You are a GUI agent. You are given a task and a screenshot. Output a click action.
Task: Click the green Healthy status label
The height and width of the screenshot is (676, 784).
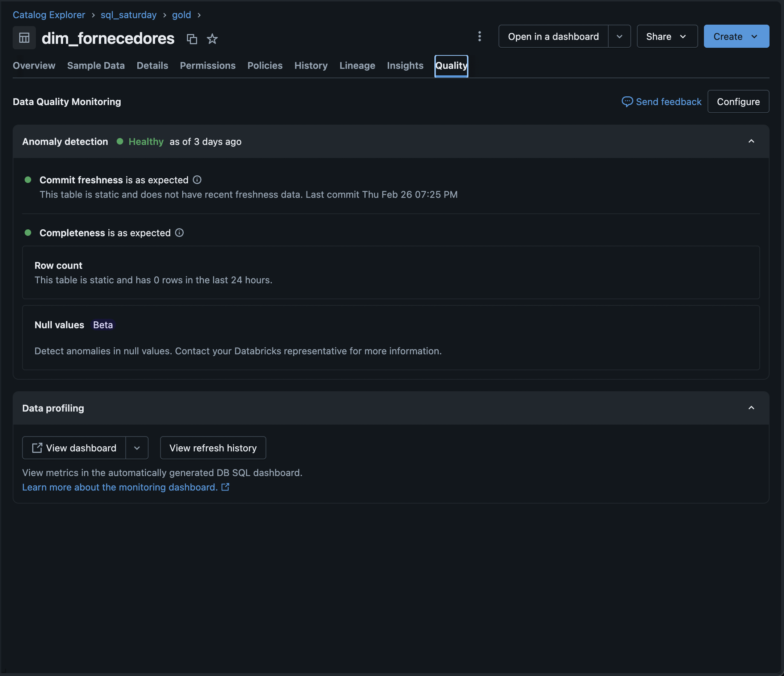[x=146, y=142]
